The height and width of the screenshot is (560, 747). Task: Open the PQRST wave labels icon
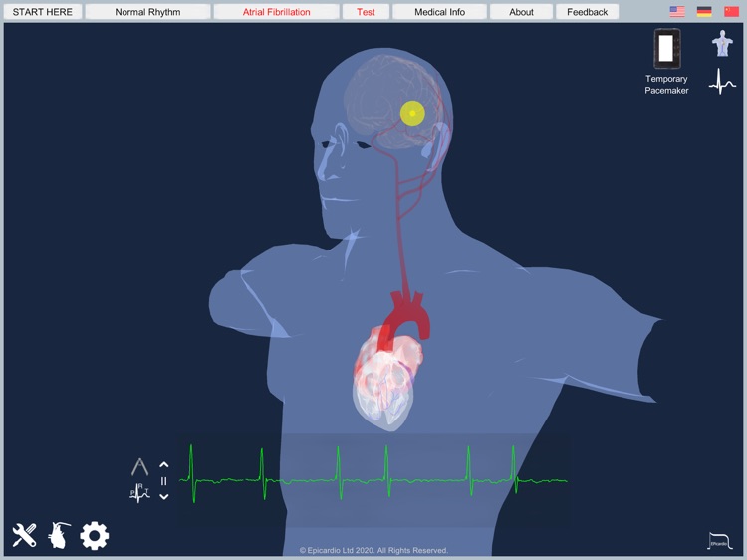click(x=139, y=493)
